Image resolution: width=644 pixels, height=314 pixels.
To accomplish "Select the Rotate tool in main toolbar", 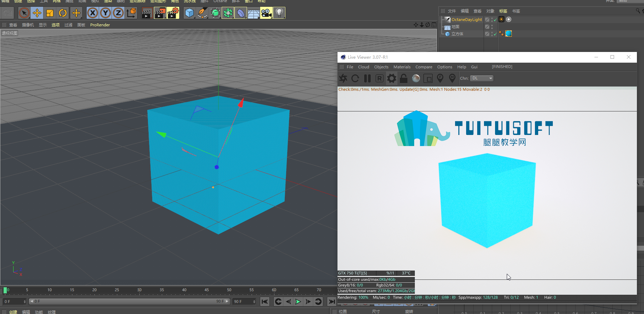I will 63,13.
